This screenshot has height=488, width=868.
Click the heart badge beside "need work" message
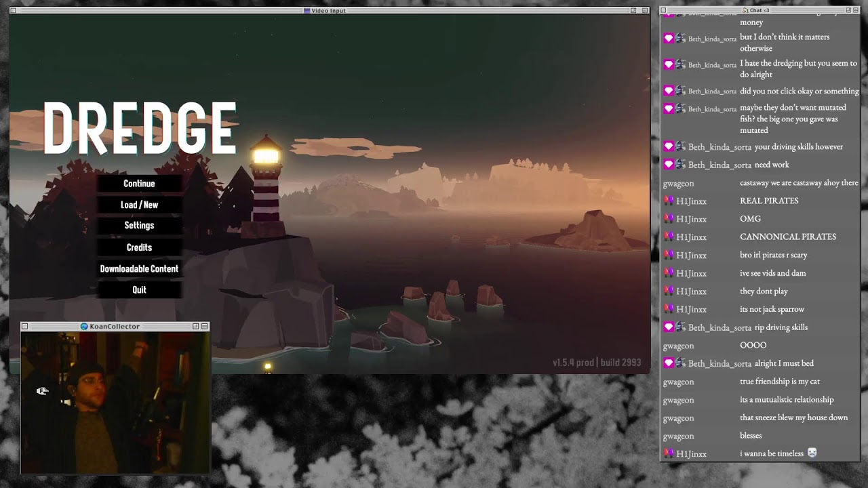coord(669,165)
